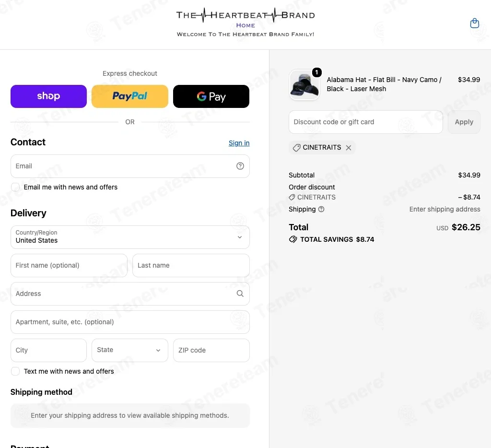This screenshot has height=448, width=491.
Task: Click the Sign in link
Action: 239,143
